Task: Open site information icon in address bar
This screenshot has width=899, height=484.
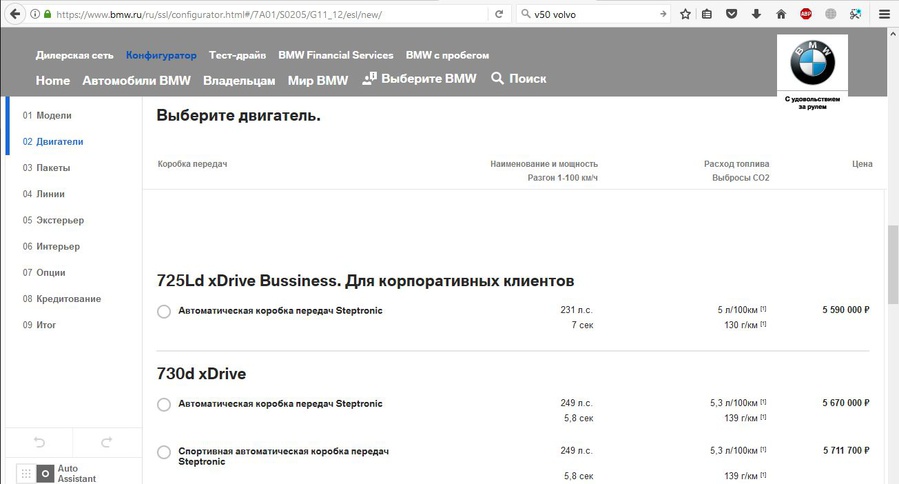Action: (36, 14)
